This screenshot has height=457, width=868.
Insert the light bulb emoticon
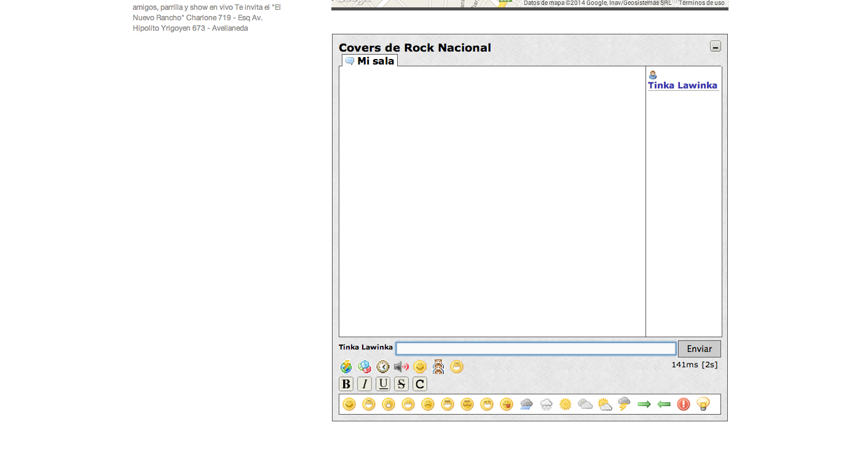coord(703,404)
